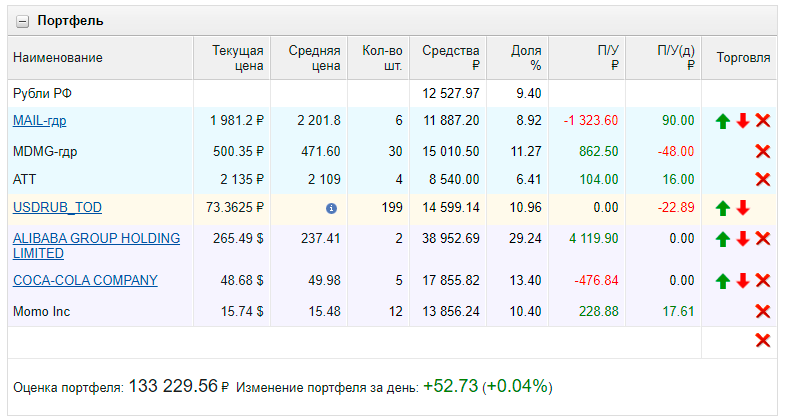Click the П/У ₽ column header
The height and width of the screenshot is (420, 786).
tap(586, 58)
